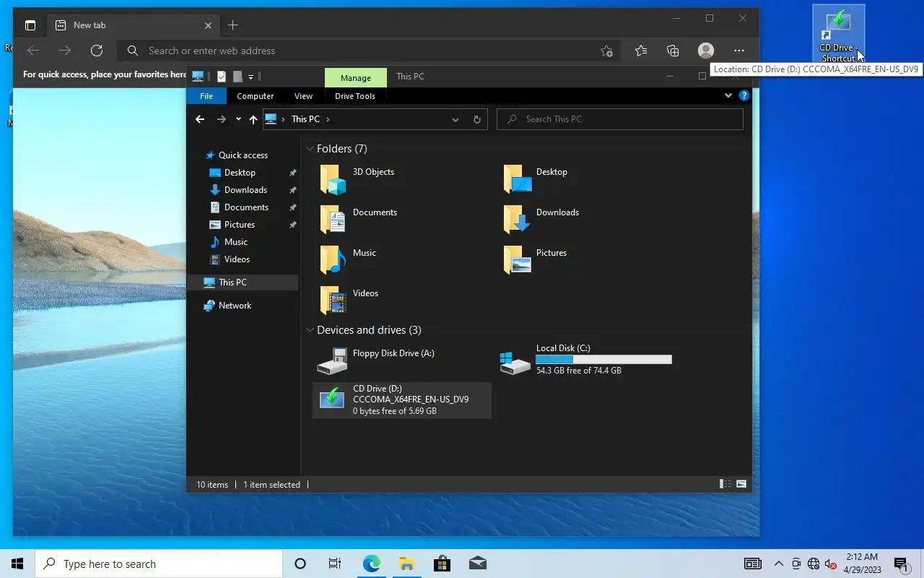The width and height of the screenshot is (924, 578).
Task: Select Downloads in the navigation pane
Action: click(245, 190)
